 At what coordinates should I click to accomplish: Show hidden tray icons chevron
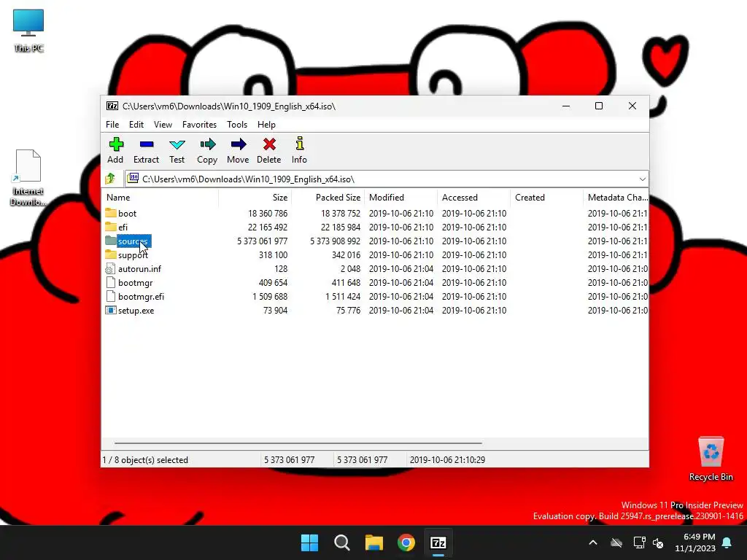593,542
